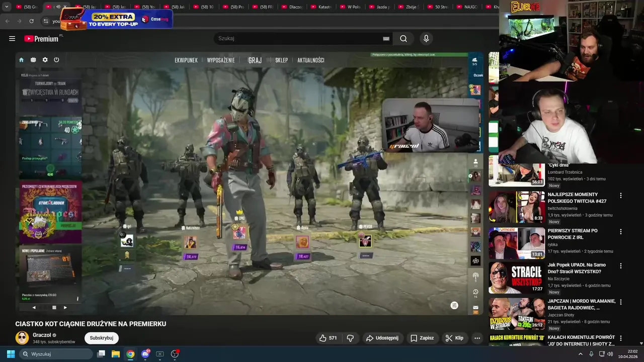644x362 pixels.
Task: Open Discord from the taskbar
Action: [x=145, y=354]
